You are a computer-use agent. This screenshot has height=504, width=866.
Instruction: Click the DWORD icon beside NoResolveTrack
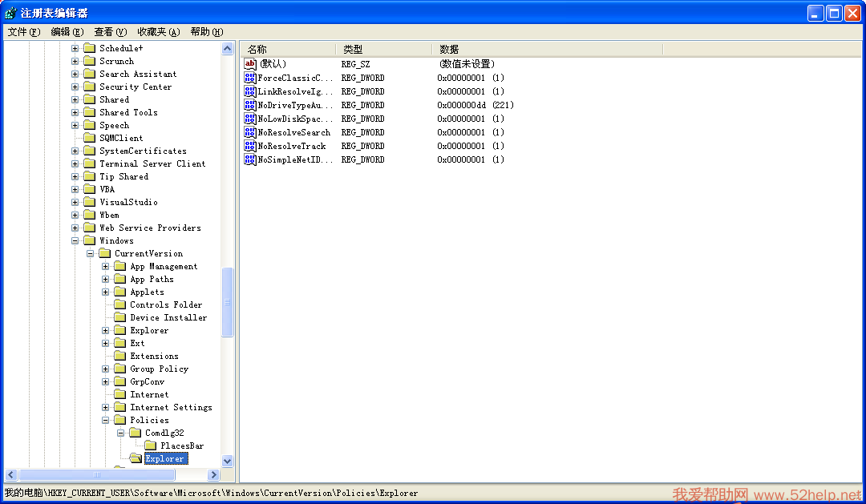[x=250, y=146]
